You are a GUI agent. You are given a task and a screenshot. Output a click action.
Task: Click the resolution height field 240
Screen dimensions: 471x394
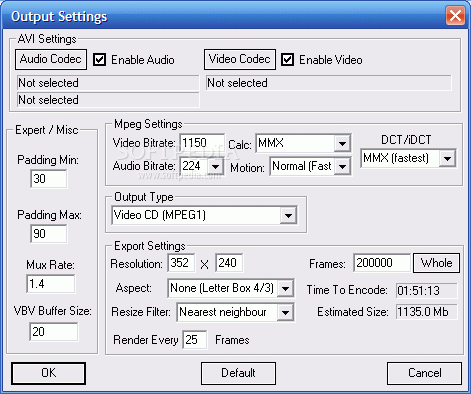pos(229,263)
